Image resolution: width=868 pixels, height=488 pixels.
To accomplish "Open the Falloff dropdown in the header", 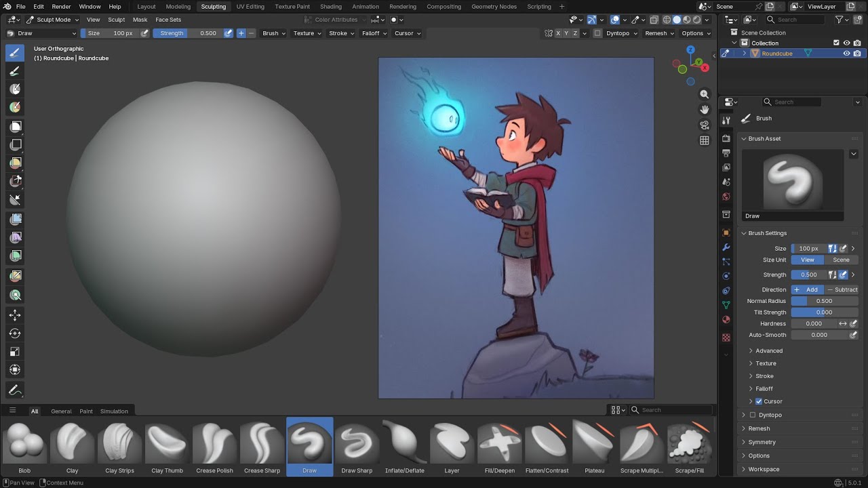I will click(374, 33).
